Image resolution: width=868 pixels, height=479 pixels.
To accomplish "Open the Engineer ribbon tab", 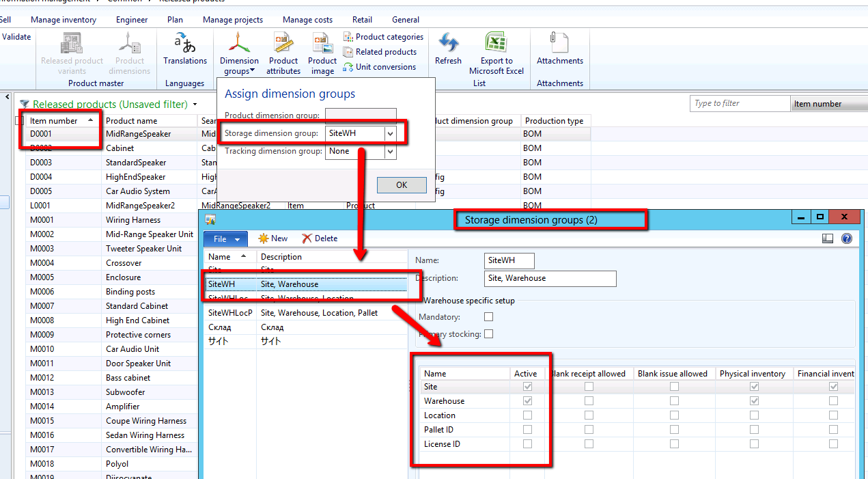I will click(131, 19).
